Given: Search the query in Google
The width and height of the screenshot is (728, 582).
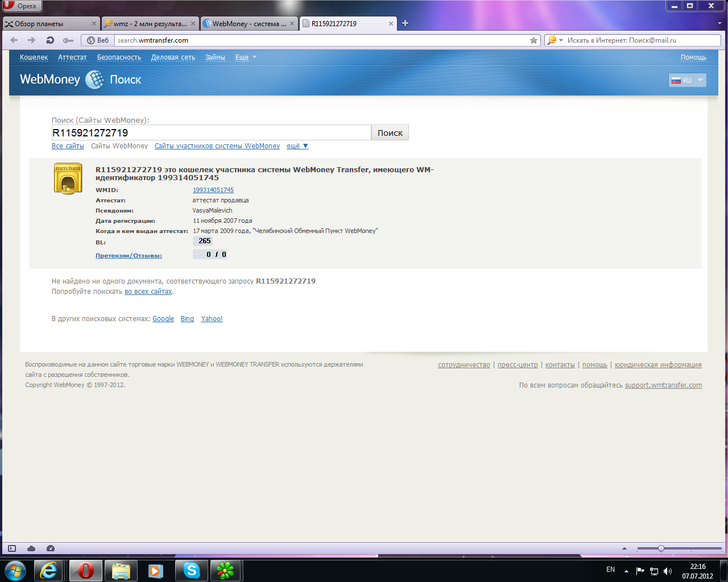Looking at the screenshot, I should coord(163,319).
